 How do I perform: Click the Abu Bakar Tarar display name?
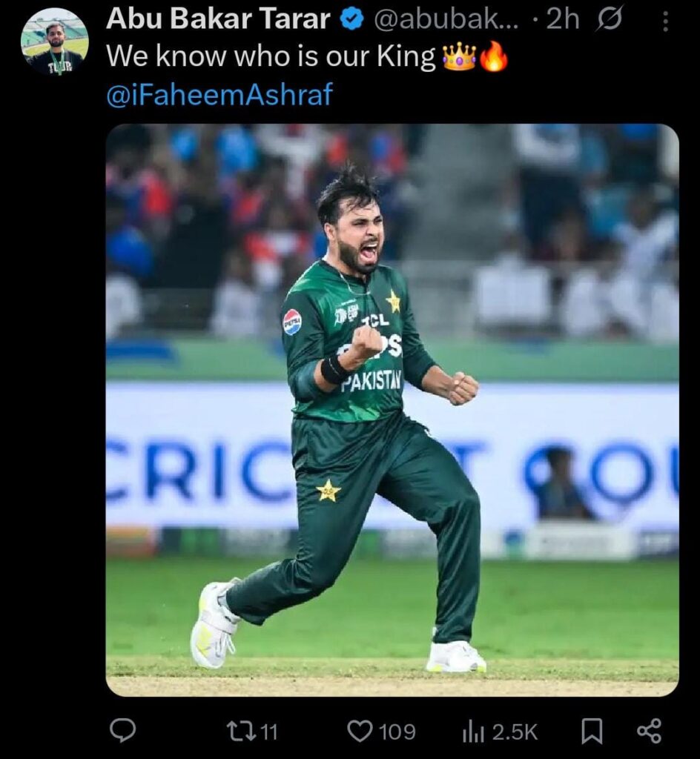click(x=218, y=19)
